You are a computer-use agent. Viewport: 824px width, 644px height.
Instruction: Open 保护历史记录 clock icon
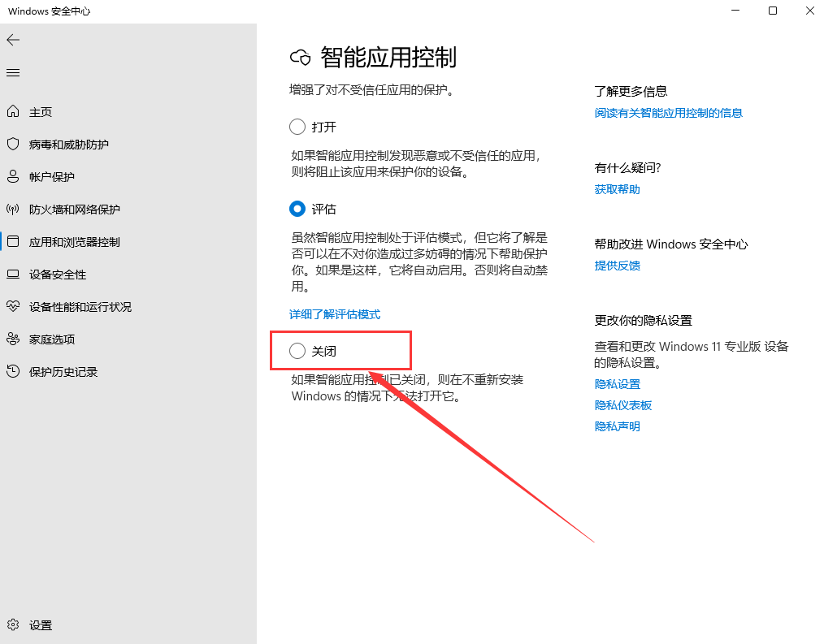13,372
